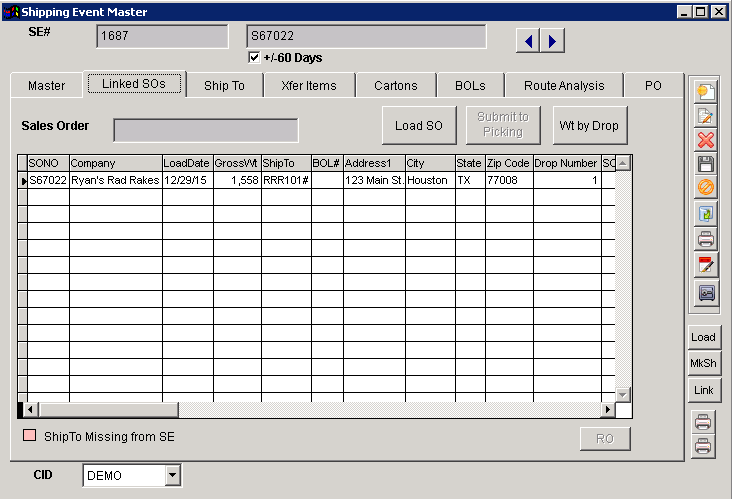Click the green refresh document icon
The height and width of the screenshot is (499, 732).
point(706,214)
